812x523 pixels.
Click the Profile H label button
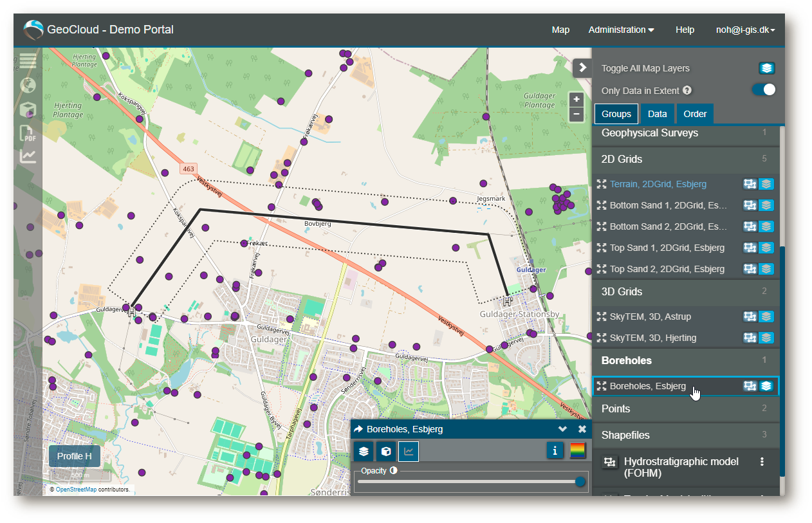[x=75, y=456]
